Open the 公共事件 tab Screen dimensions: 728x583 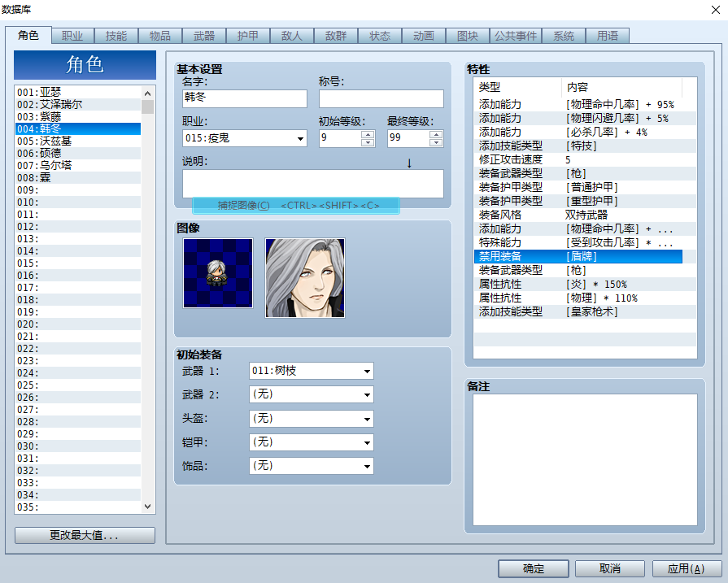click(x=516, y=37)
